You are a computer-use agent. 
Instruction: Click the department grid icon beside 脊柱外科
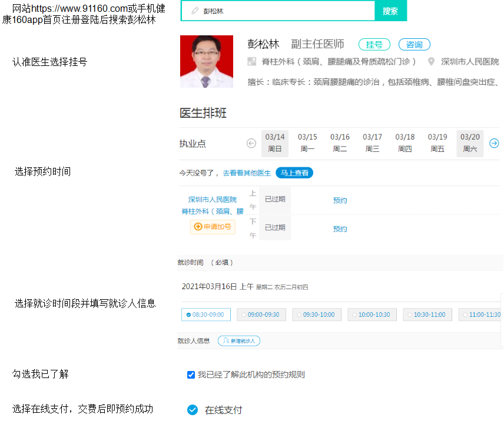click(252, 62)
